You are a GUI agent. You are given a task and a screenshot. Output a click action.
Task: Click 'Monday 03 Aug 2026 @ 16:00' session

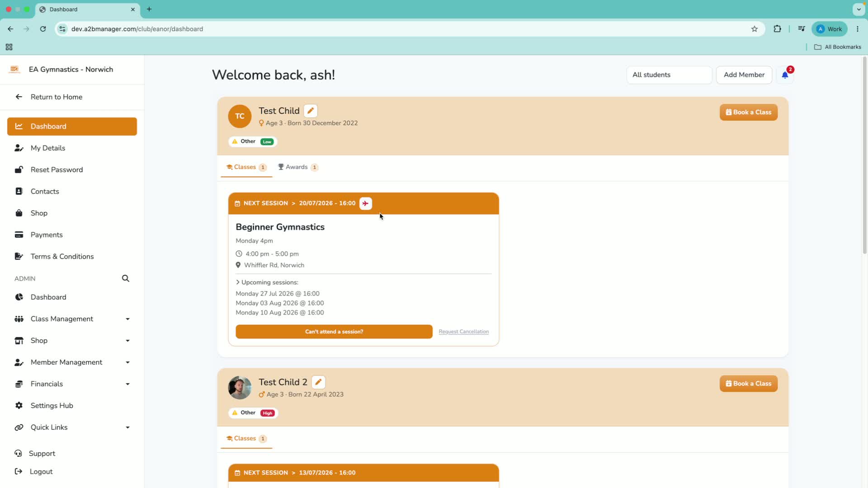click(280, 303)
